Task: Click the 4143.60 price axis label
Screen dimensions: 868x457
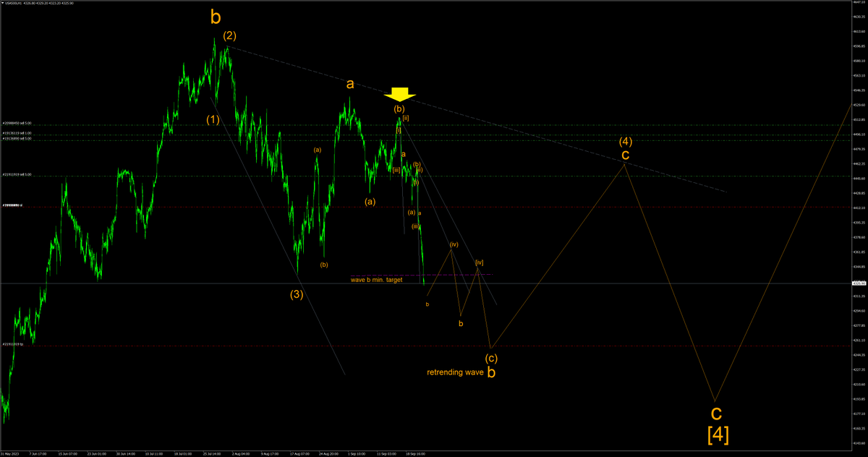Action: [859, 443]
